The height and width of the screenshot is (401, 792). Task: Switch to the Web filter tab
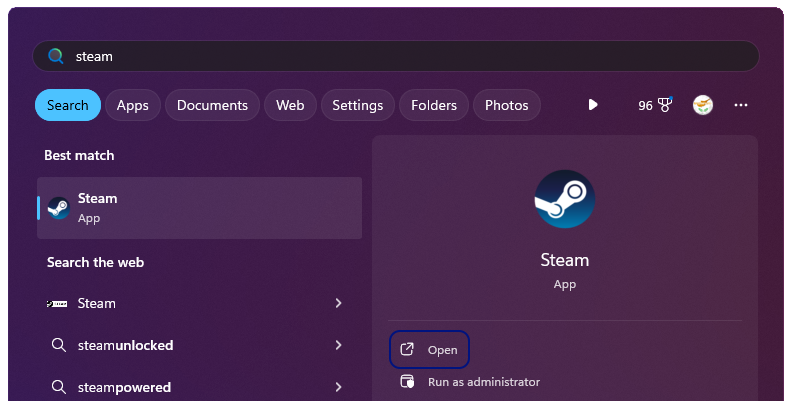click(290, 105)
